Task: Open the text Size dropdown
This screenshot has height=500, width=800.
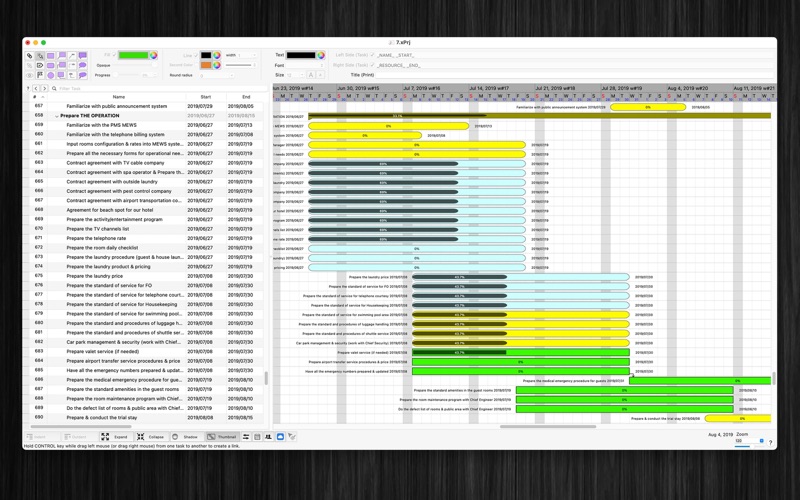Action: (295, 75)
